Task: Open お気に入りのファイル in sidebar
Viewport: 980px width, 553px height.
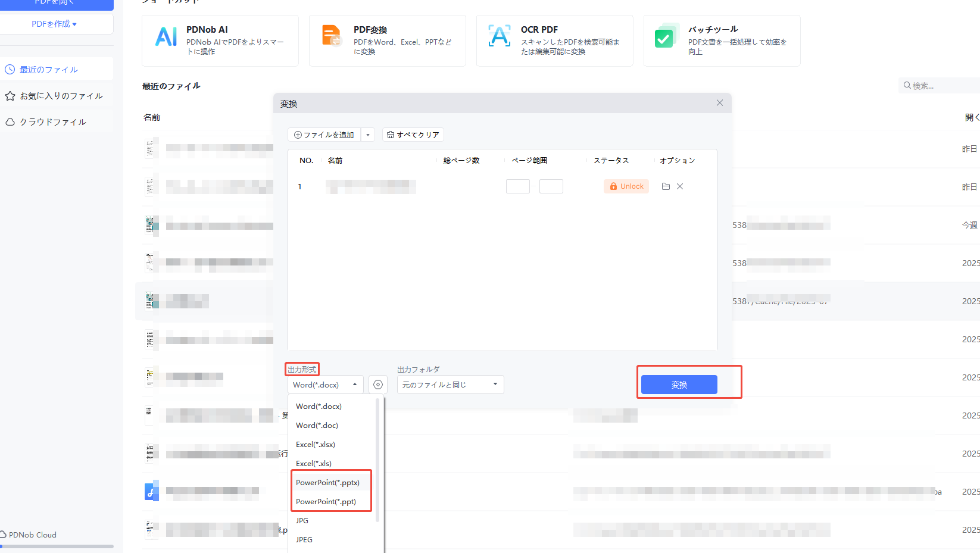Action: [x=57, y=96]
